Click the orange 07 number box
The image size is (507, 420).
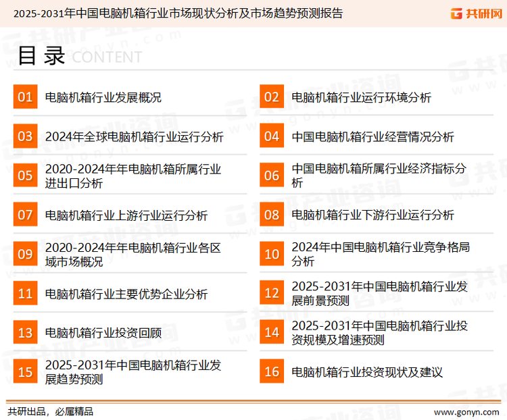[x=25, y=215]
